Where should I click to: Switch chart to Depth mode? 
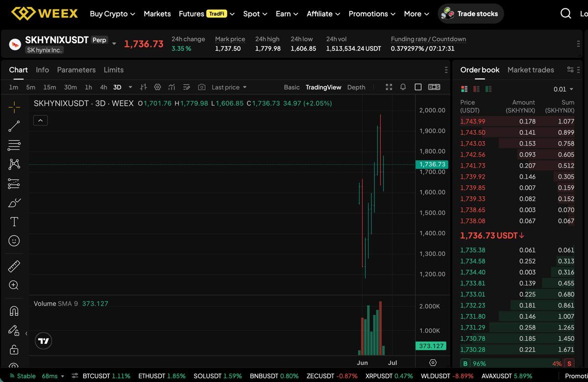pos(356,87)
